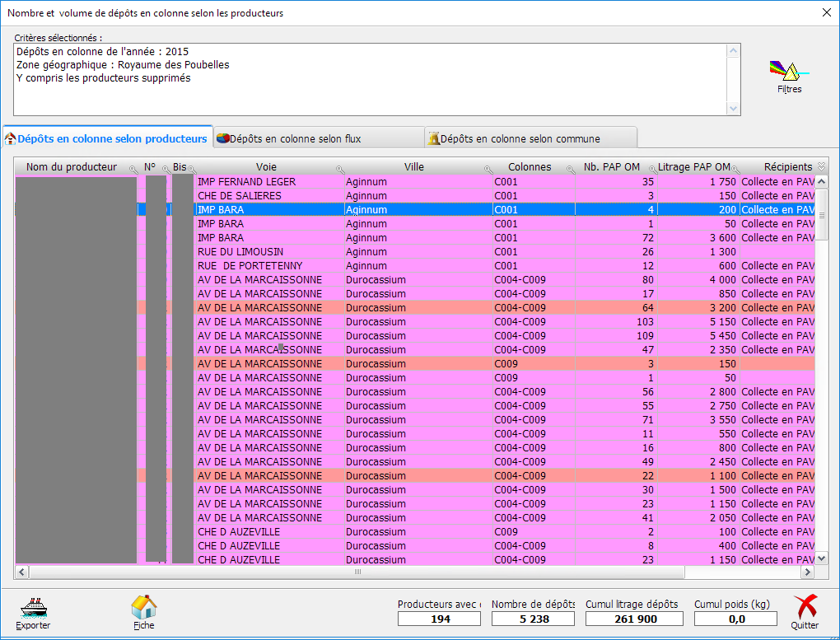Viewport: 840px width, 640px height.
Task: Select the CHE DE SALIERES row
Action: pos(268,196)
